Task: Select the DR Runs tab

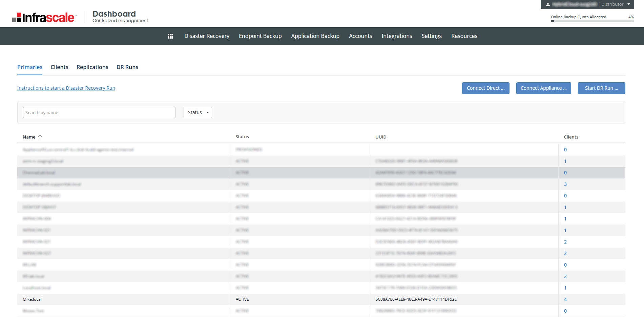Action: (127, 67)
